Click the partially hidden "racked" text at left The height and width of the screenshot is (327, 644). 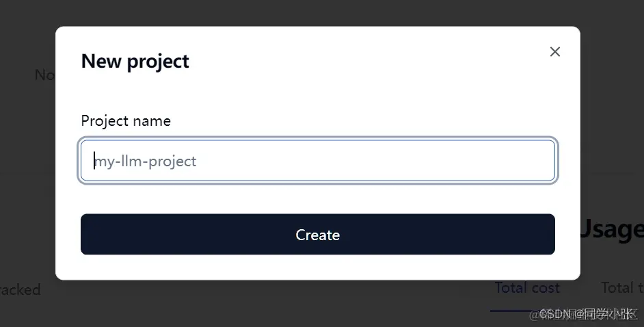pyautogui.click(x=21, y=289)
